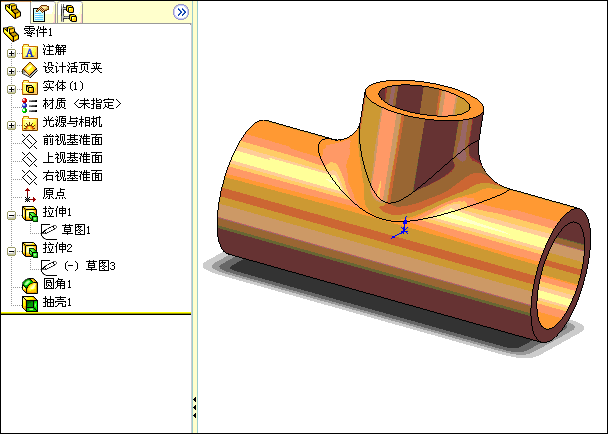Select the 设计活页夹 label
The image size is (608, 434).
[72, 68]
